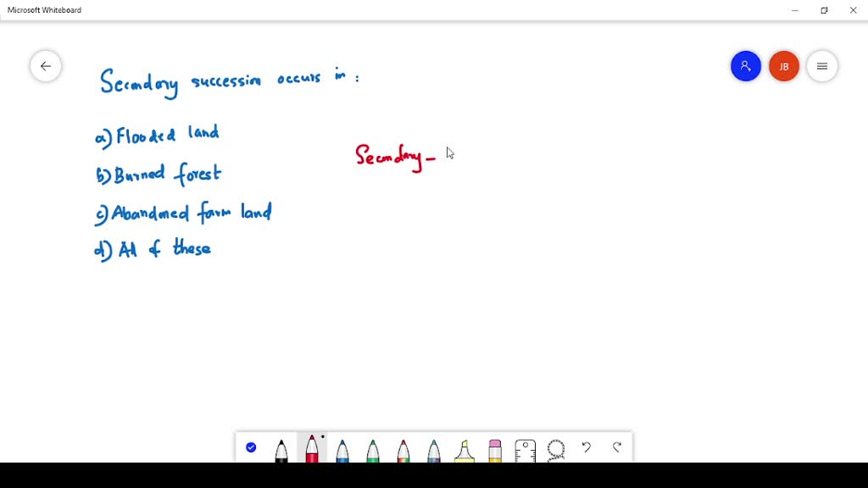Click the blue checkmark done button

(x=251, y=447)
